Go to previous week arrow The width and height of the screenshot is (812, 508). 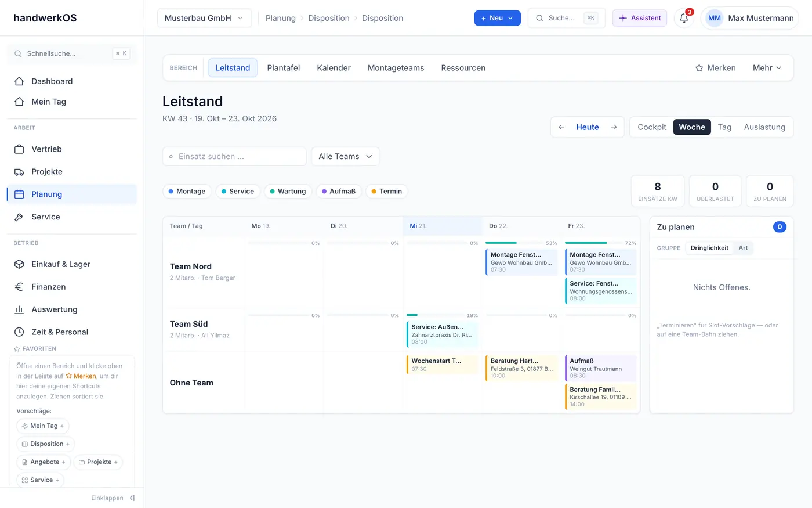[x=561, y=127]
